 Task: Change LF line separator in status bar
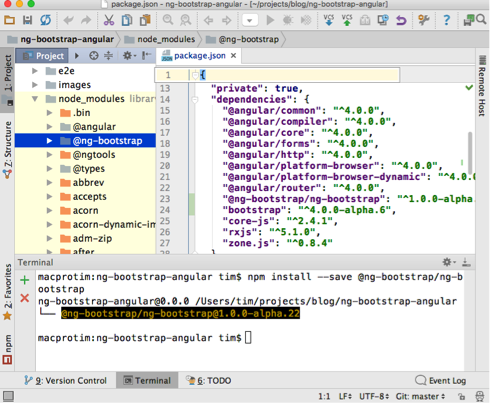coord(345,396)
